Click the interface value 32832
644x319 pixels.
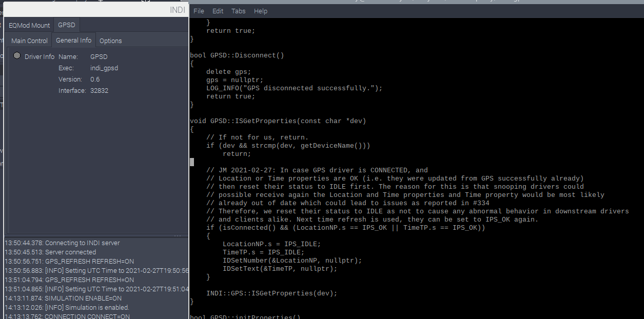coord(99,91)
